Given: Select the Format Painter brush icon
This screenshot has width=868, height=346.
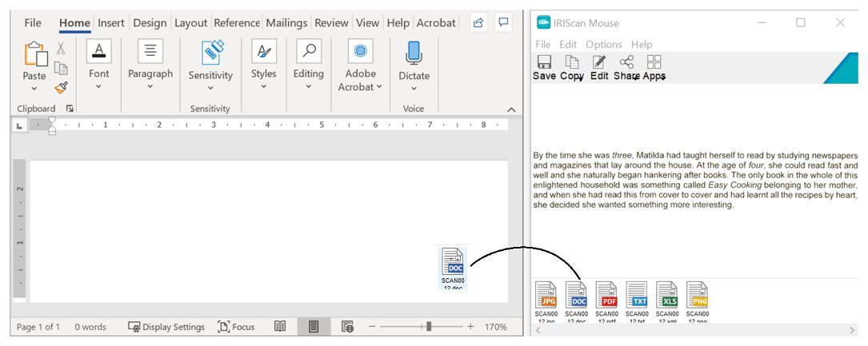Looking at the screenshot, I should [x=61, y=87].
